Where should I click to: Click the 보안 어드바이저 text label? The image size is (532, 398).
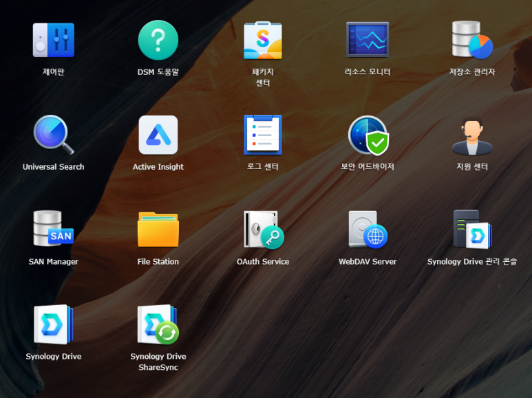point(368,167)
